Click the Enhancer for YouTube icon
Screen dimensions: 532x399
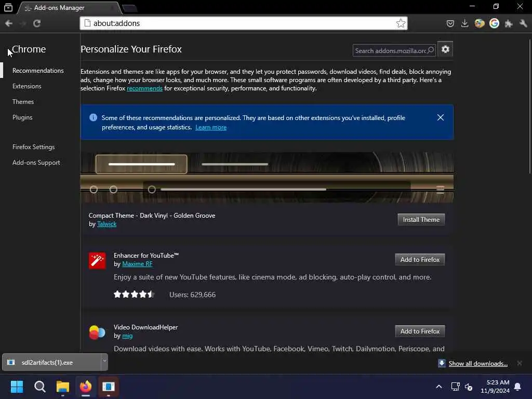point(97,261)
